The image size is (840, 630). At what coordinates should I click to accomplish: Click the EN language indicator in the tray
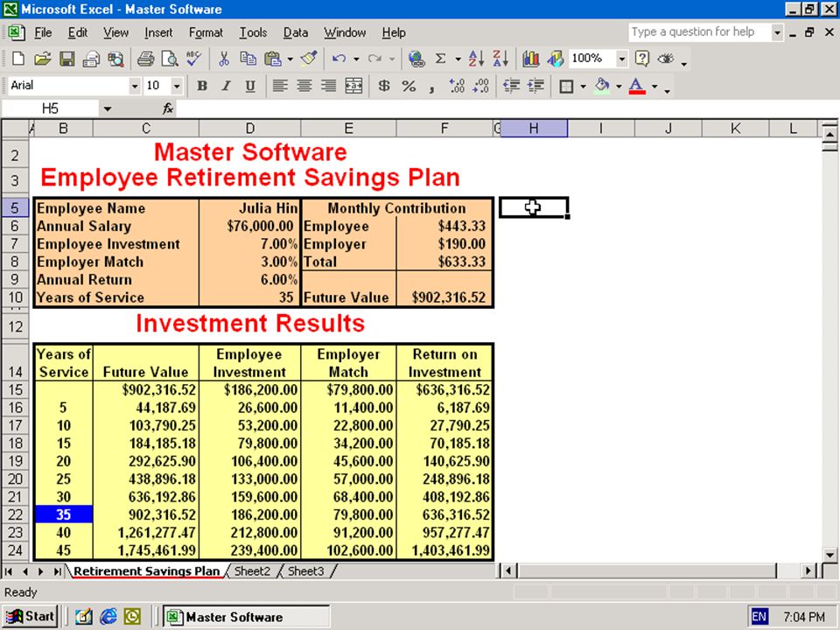coord(759,617)
